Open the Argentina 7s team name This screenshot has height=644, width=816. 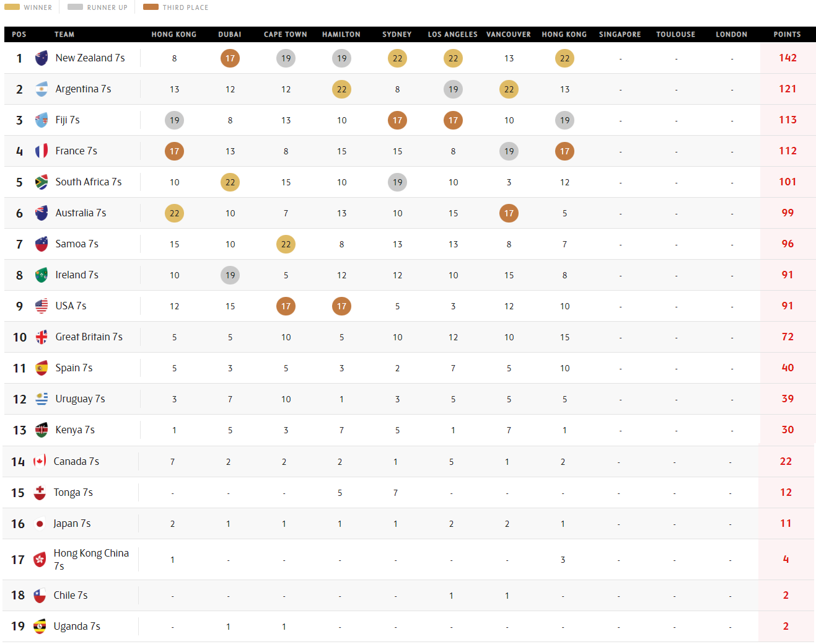click(x=84, y=89)
